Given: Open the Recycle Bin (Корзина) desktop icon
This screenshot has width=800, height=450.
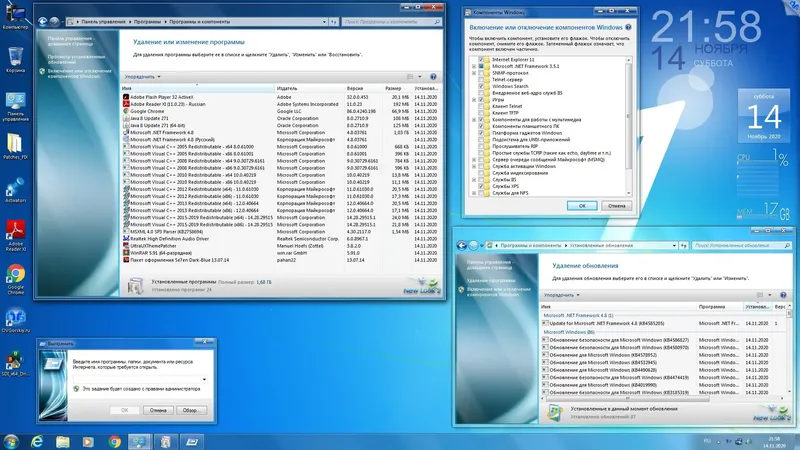Looking at the screenshot, I should pyautogui.click(x=15, y=60).
